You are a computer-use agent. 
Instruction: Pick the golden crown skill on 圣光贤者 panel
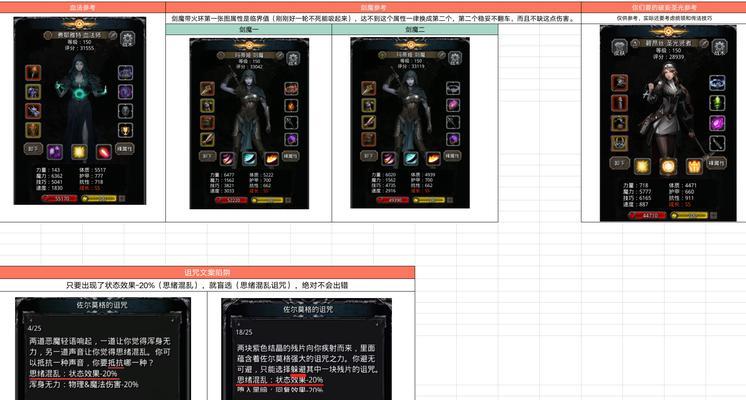[694, 166]
